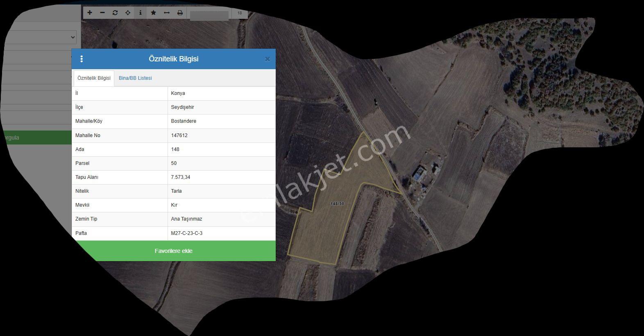Screen dimensions: 644x336
Task: Switch to the Bina/BB Listesi tab
Action: 135,78
